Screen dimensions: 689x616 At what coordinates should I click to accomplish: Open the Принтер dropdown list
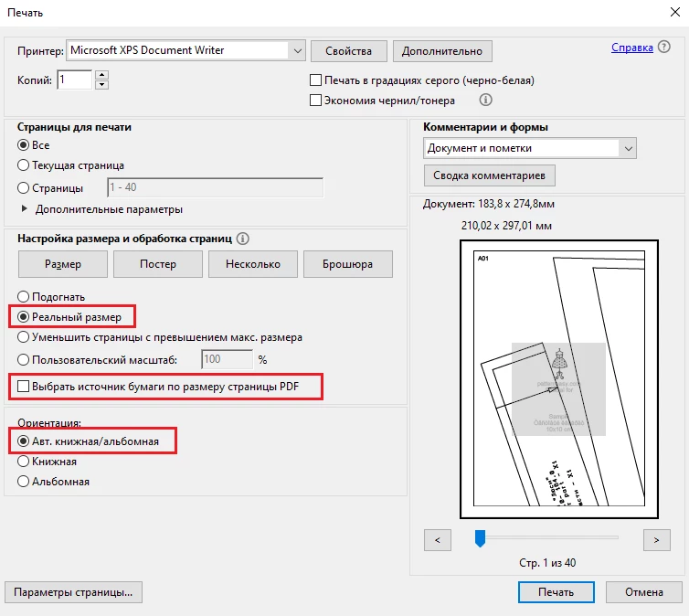click(185, 50)
